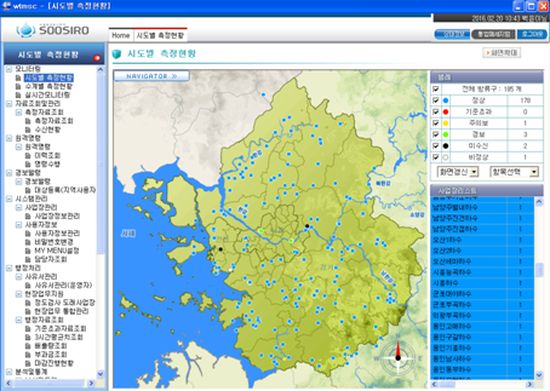Select 수계별 측정현황 in the tree
The height and width of the screenshot is (391, 550).
48,86
